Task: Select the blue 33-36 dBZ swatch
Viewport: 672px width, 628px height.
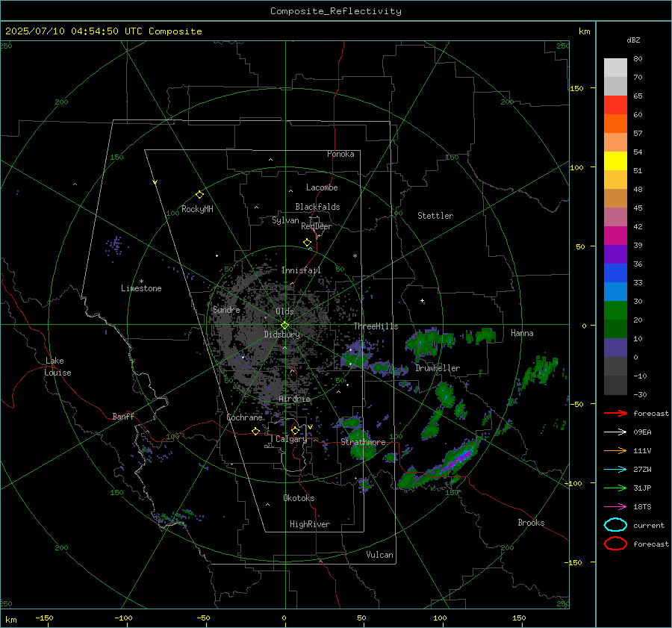Action: coord(615,273)
